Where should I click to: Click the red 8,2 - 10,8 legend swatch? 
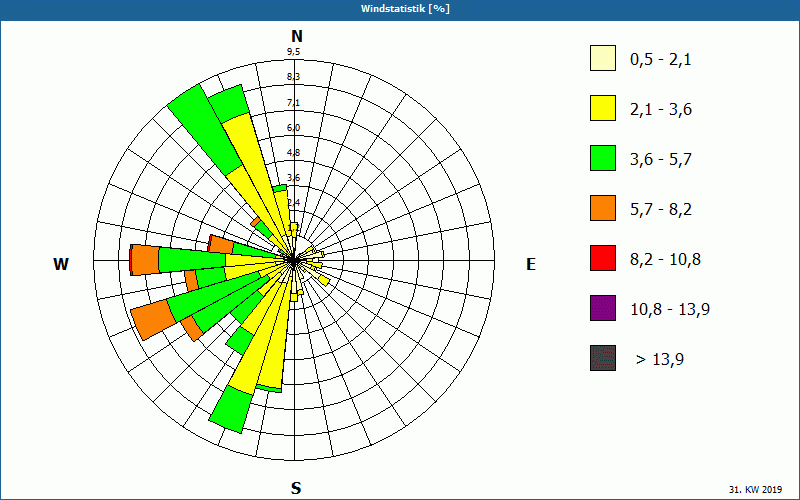click(x=603, y=258)
